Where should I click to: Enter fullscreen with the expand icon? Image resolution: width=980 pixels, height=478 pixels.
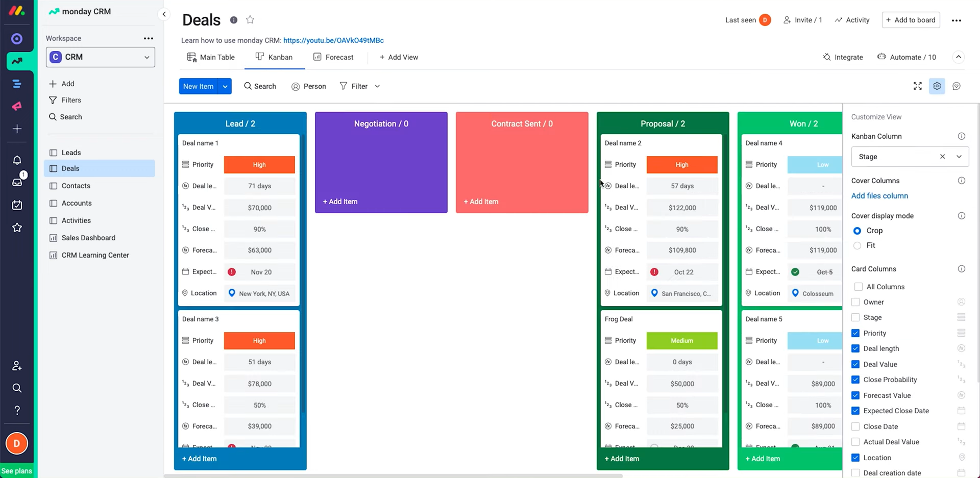[918, 86]
